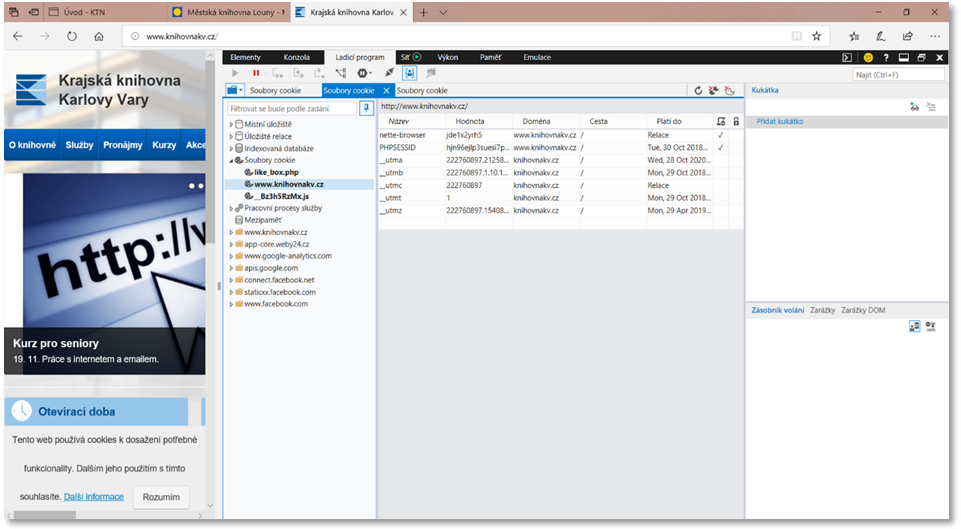Click delete session cookies icon
961x529 pixels.
pos(729,91)
